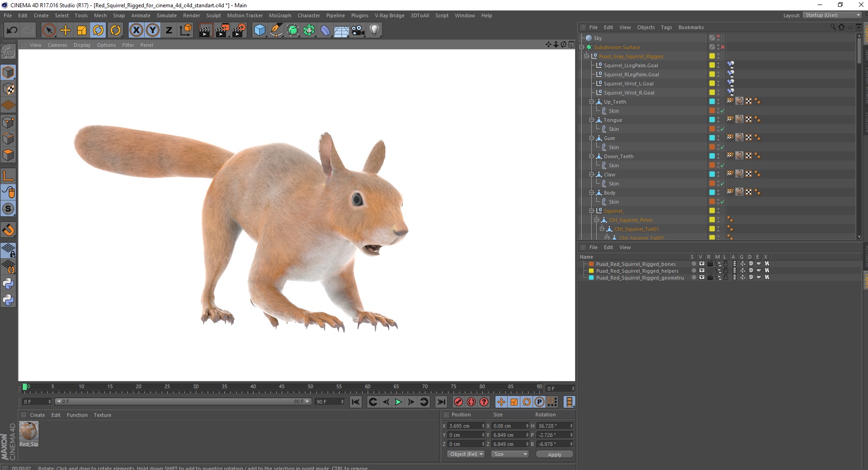Image resolution: width=868 pixels, height=470 pixels.
Task: Toggle Y-axis lock
Action: 153,30
